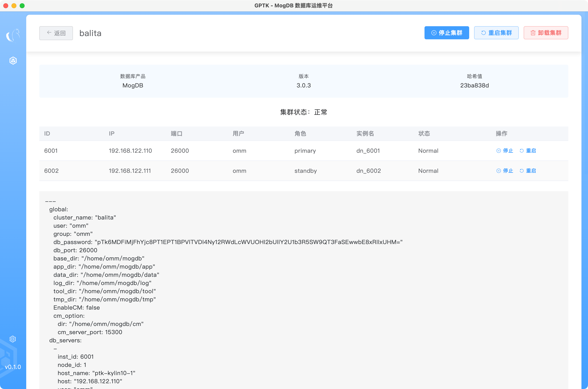Click Normal status in row 6002
This screenshot has width=588, height=389.
pyautogui.click(x=428, y=171)
